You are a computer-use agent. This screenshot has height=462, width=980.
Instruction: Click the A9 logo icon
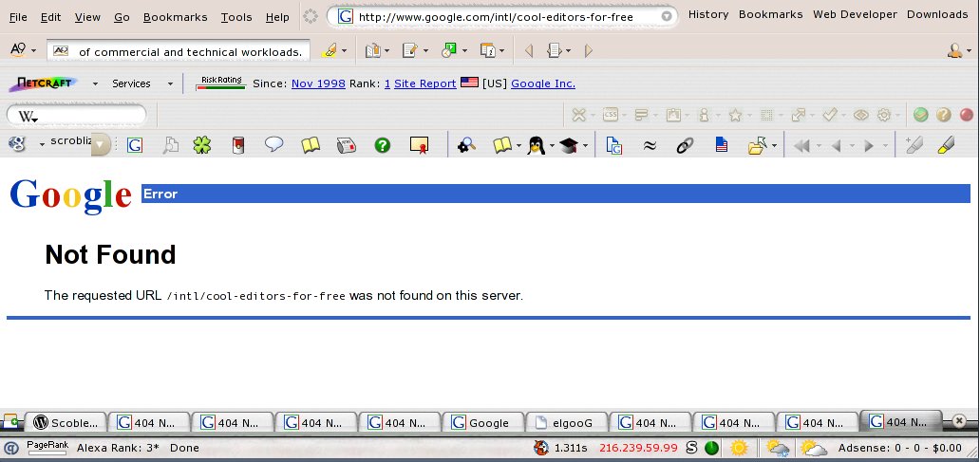pos(17,50)
